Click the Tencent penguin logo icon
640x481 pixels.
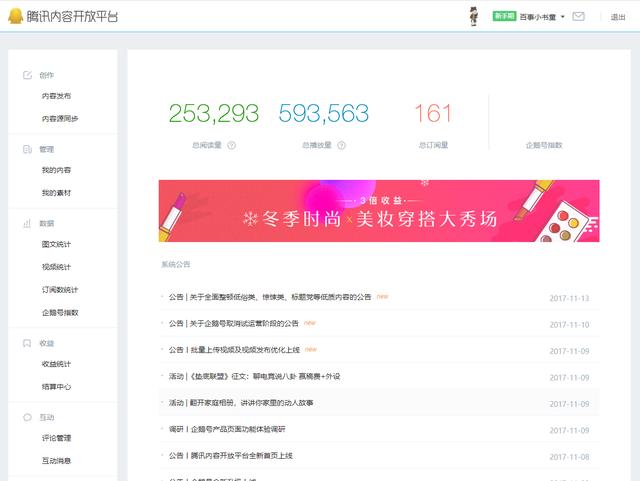[15, 16]
